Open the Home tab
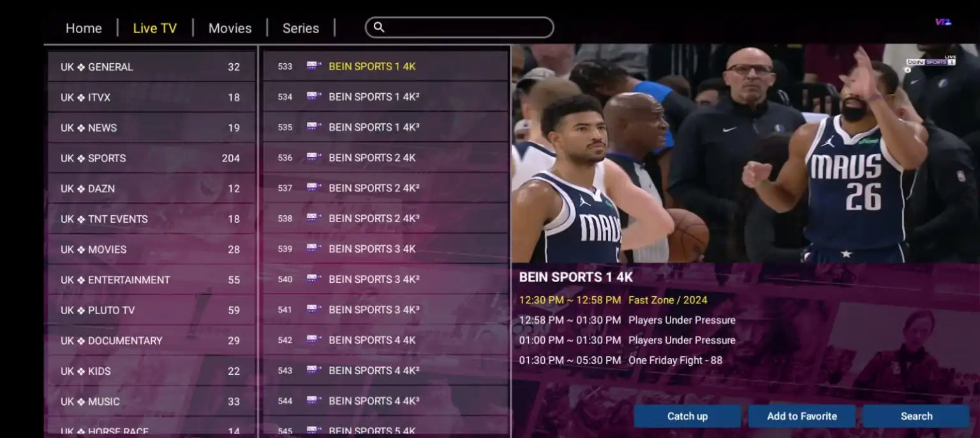Screen dimensions: 980x438 click(x=84, y=28)
